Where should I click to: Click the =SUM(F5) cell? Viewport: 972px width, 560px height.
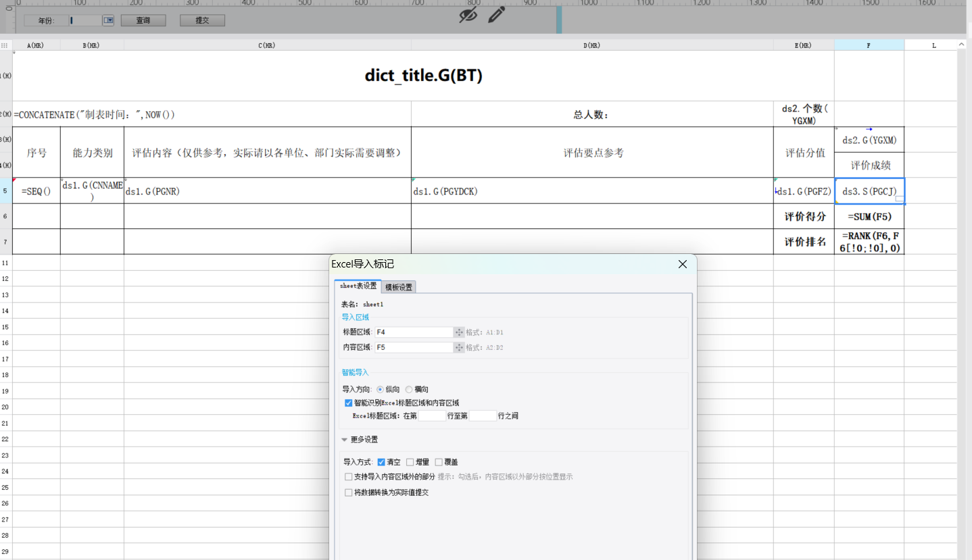(x=869, y=216)
